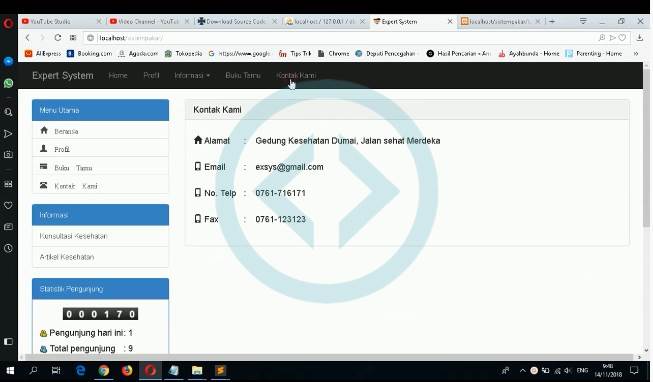
Task: Open the sidebar snapshot camera icon
Action: coord(8,155)
